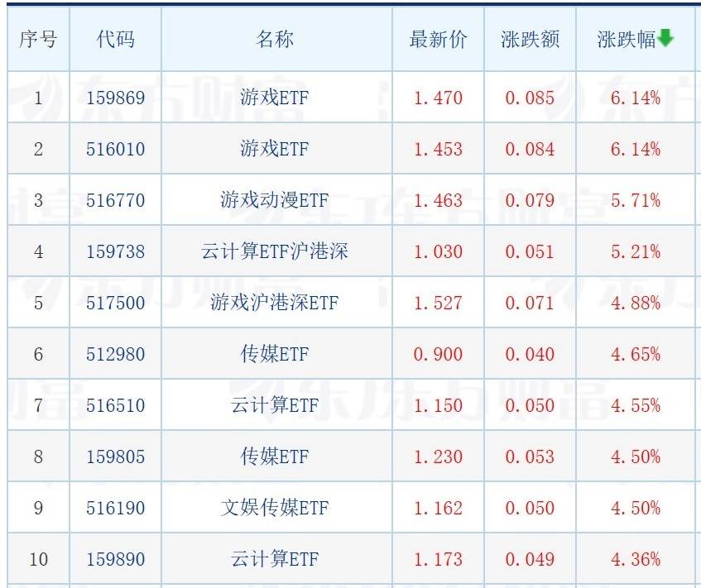Open fund code 159869

coord(115,98)
